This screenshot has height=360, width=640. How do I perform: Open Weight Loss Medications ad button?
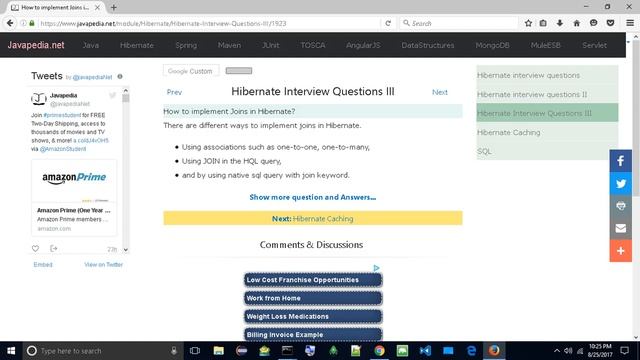[x=313, y=316]
